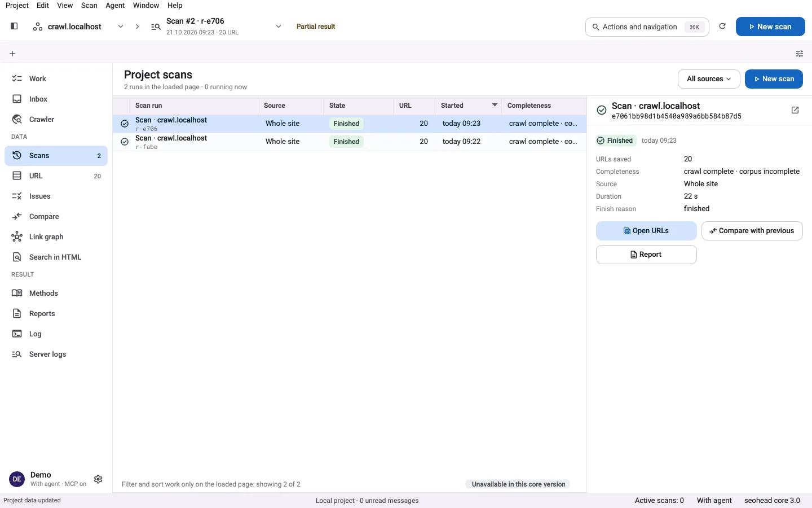The width and height of the screenshot is (812, 508).
Task: Click the Server logs icon
Action: click(x=17, y=354)
